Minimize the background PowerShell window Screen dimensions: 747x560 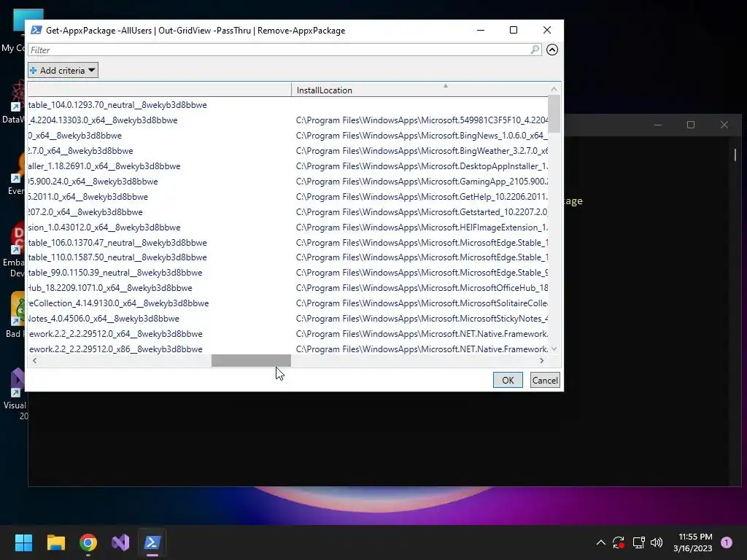point(658,125)
